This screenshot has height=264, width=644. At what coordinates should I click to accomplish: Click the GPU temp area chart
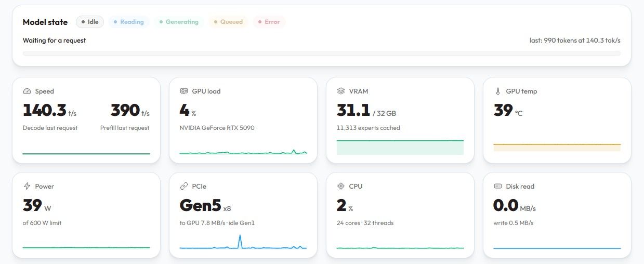click(557, 147)
